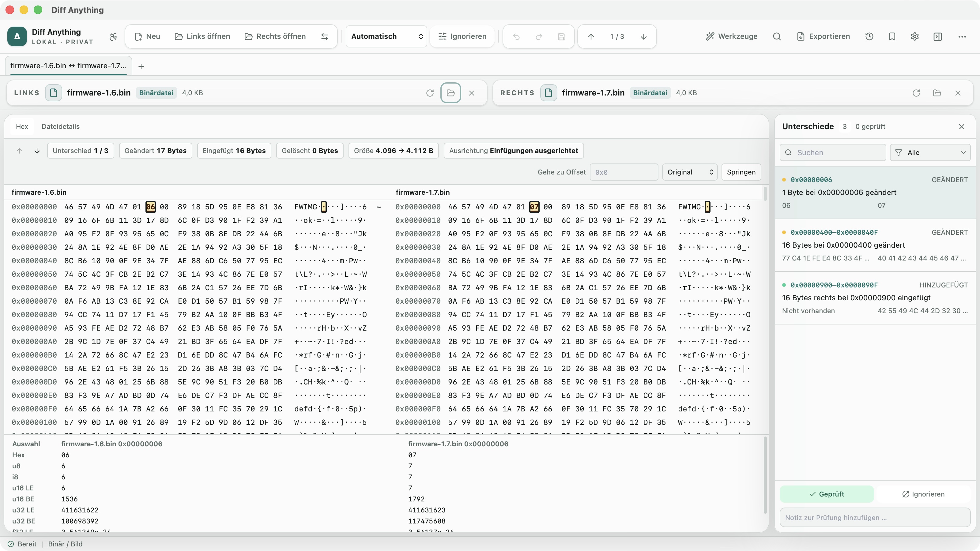Open the settings gear icon
Viewport: 980px width, 551px height.
tap(915, 36)
